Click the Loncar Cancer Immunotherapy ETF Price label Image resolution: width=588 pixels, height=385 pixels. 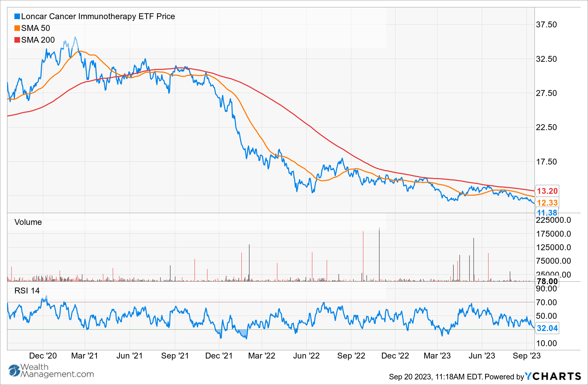click(98, 16)
